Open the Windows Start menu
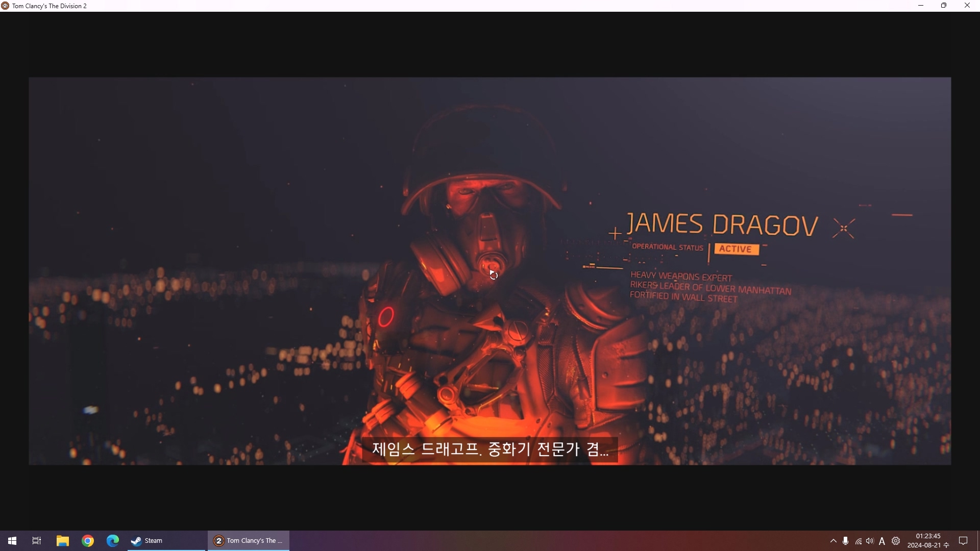 click(12, 541)
